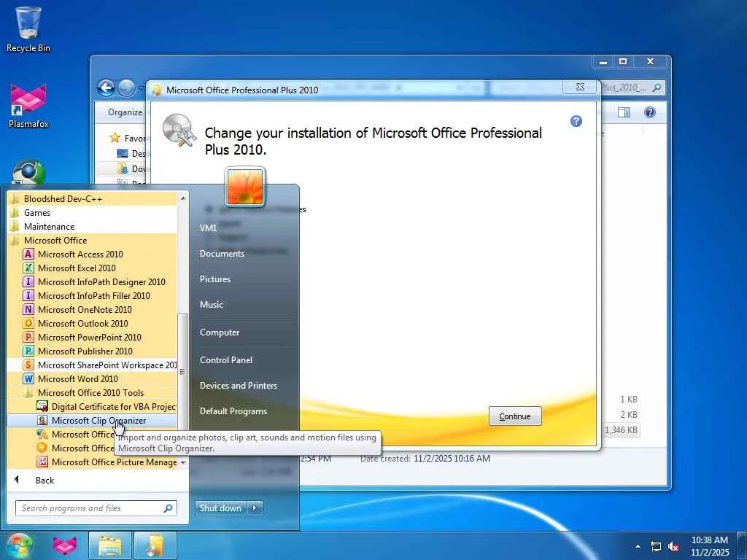Screen dimensions: 747x560
Task: Collapse Microsoft Office 2010 Tools folder
Action: point(92,393)
